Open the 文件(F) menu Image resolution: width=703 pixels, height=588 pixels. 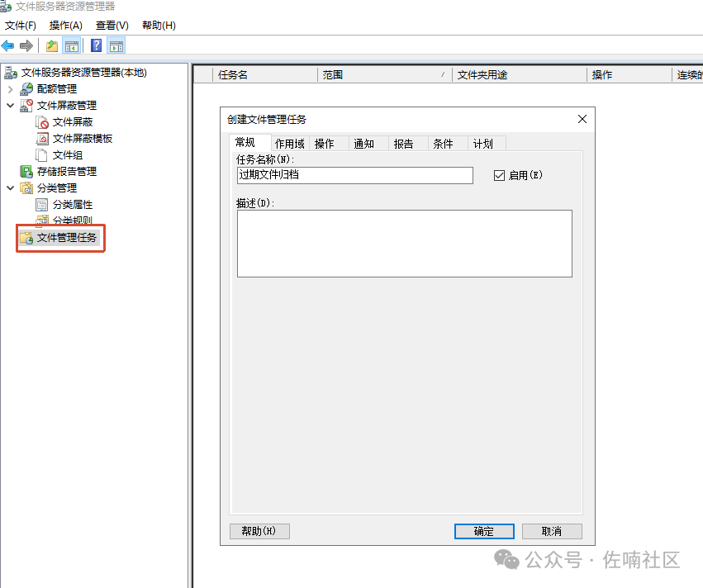[20, 26]
